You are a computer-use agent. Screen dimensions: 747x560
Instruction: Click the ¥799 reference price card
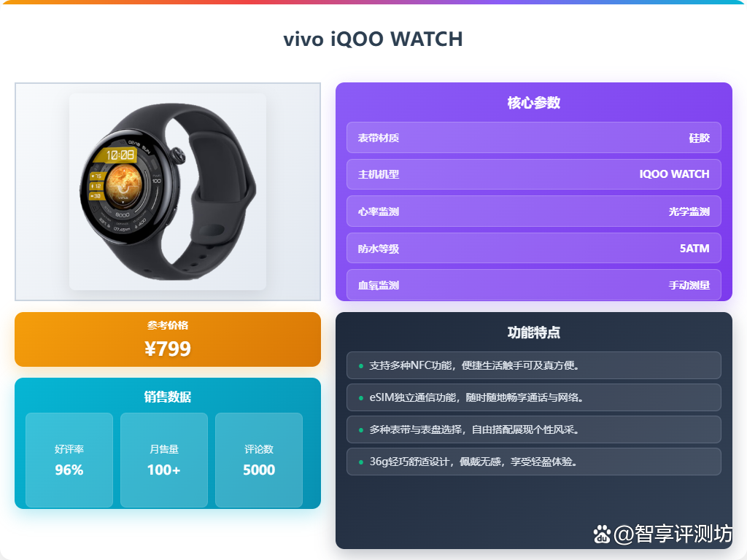click(168, 340)
